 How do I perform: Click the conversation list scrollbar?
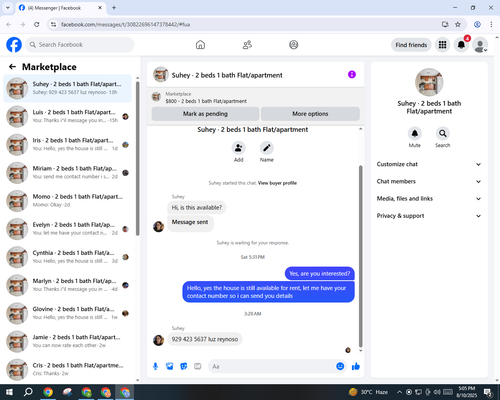(137, 158)
